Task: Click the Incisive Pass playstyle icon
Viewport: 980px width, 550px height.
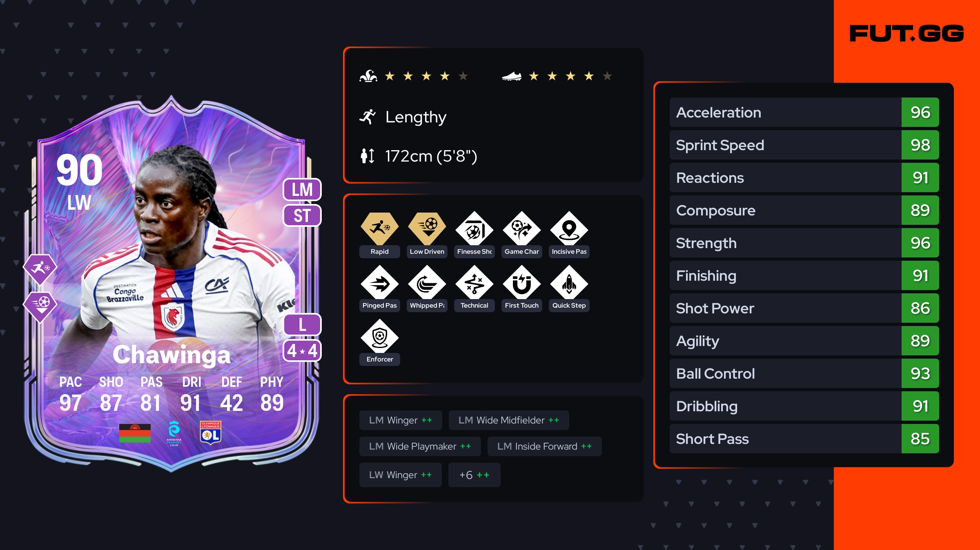Action: [x=569, y=228]
